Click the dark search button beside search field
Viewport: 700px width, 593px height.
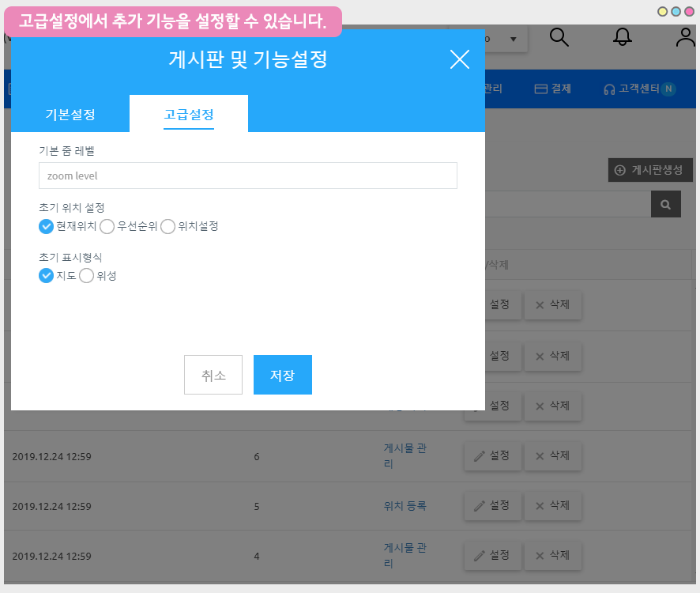pyautogui.click(x=665, y=204)
